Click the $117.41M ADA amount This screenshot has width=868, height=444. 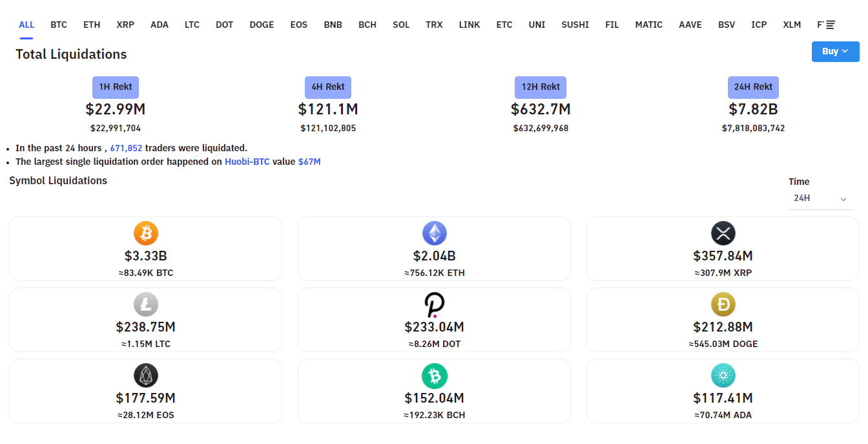[723, 398]
